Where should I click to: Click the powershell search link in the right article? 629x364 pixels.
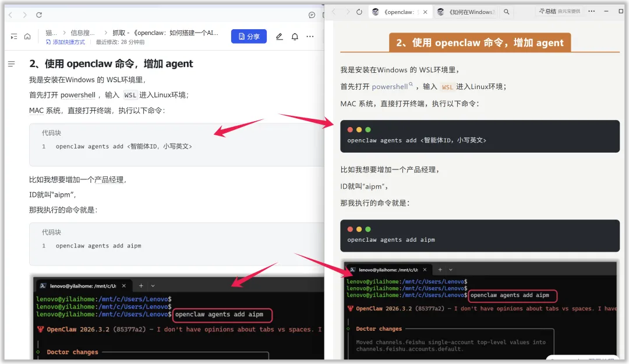[x=391, y=86]
